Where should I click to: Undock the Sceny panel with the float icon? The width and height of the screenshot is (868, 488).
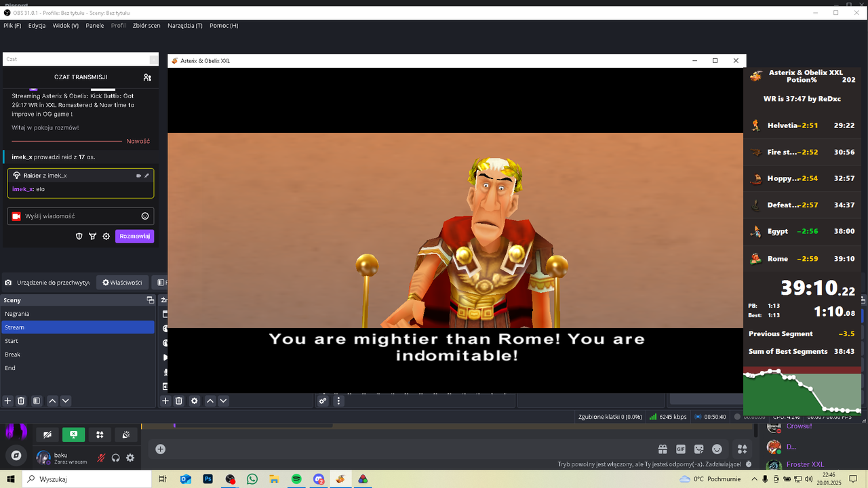(151, 300)
